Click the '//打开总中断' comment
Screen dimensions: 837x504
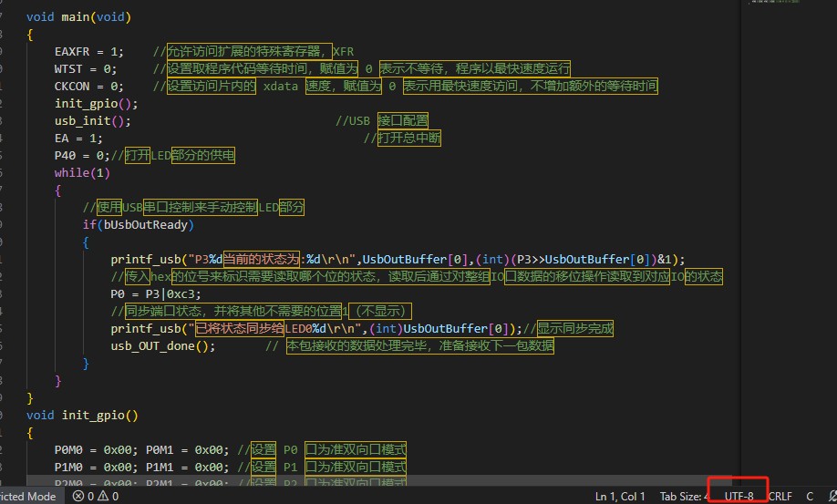[402, 139]
